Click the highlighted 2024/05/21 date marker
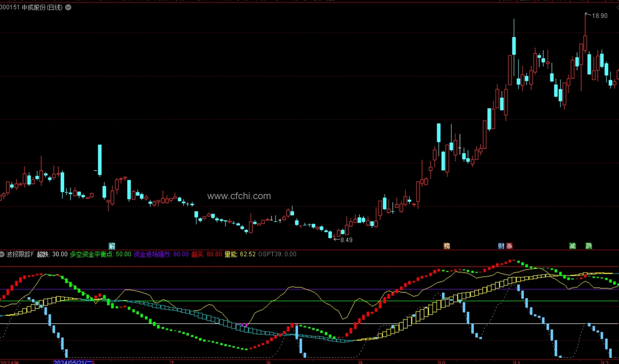Viewport: 619px width, 364px height. (73, 362)
